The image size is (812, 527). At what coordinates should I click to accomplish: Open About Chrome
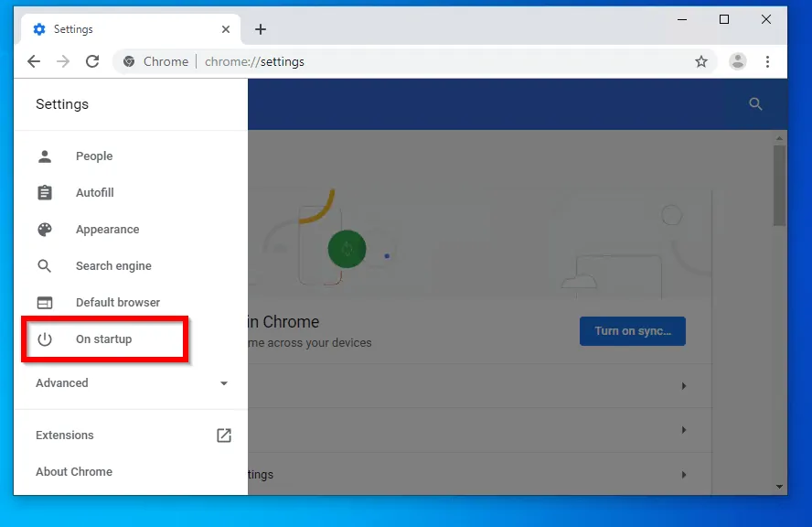click(74, 472)
